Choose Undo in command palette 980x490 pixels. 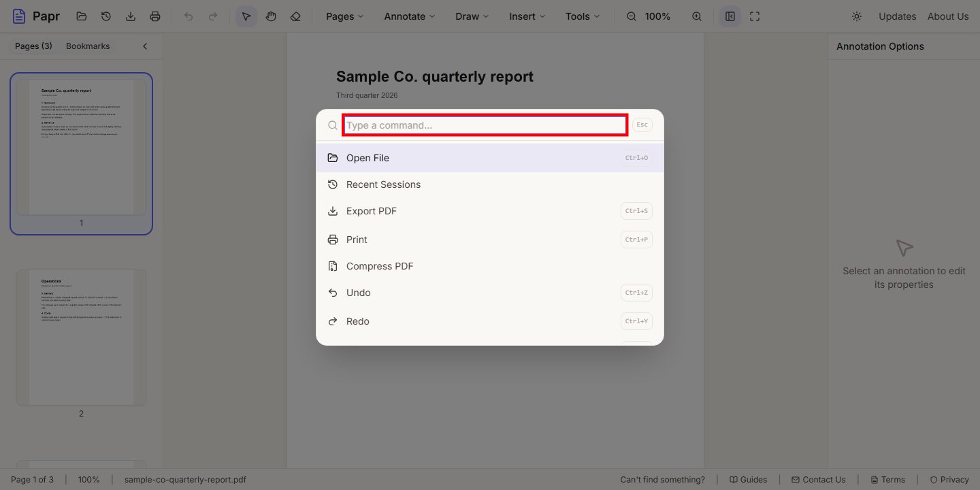pyautogui.click(x=490, y=293)
